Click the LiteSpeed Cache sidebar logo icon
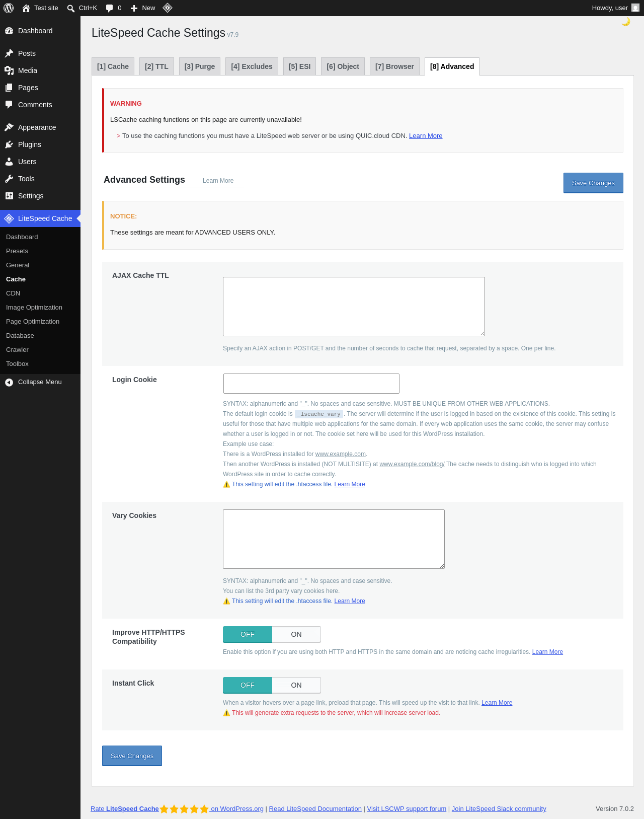Viewport: 644px width, 819px height. [9, 218]
